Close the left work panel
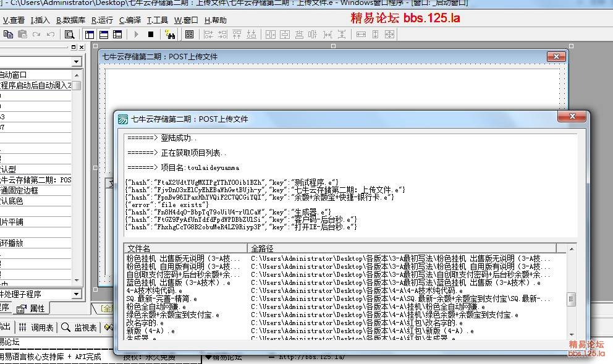Viewport: 613px width, 364px height. coord(82,48)
